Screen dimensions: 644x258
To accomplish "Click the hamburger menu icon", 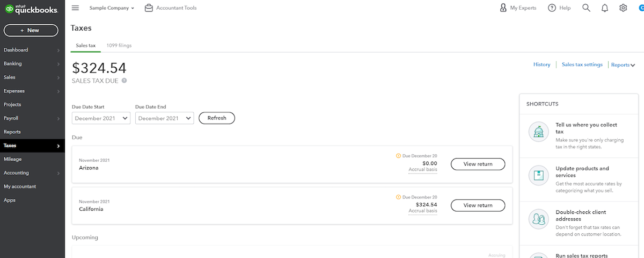I will [75, 8].
